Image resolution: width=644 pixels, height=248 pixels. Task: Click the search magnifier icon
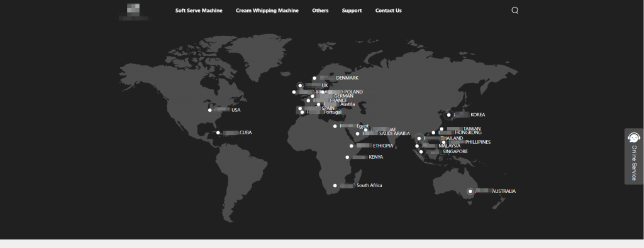514,11
